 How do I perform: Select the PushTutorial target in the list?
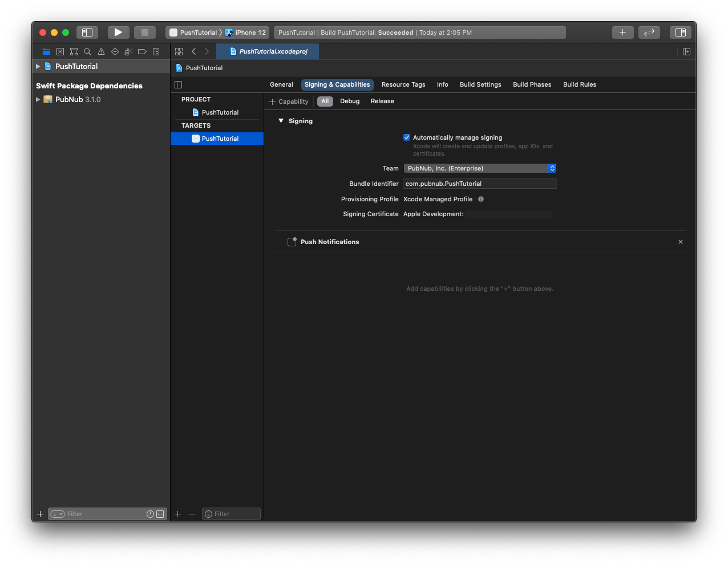[220, 139]
